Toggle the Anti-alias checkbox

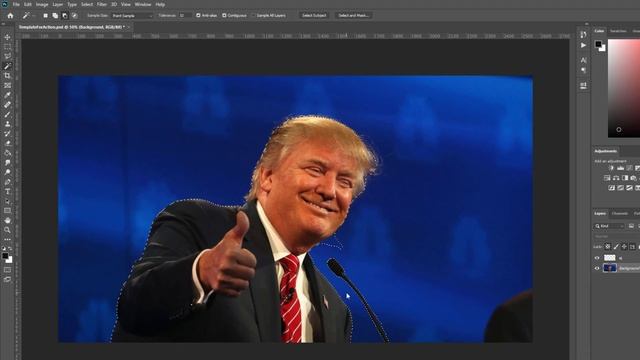point(198,16)
